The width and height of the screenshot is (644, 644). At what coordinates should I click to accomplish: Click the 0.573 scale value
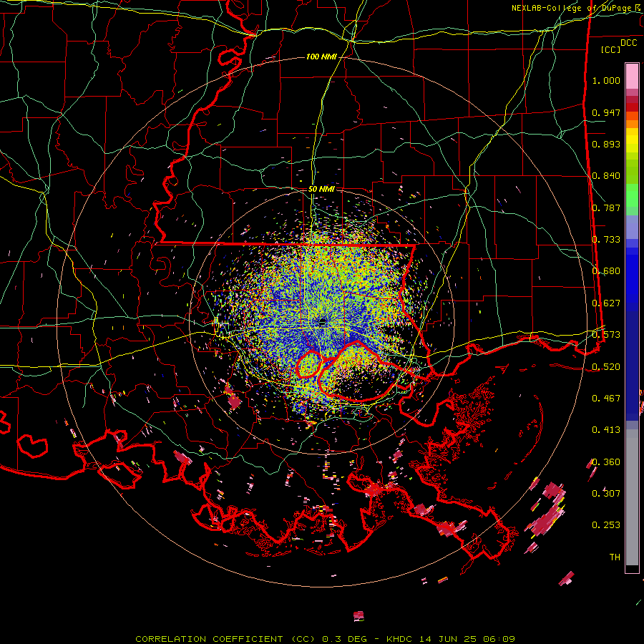606,334
